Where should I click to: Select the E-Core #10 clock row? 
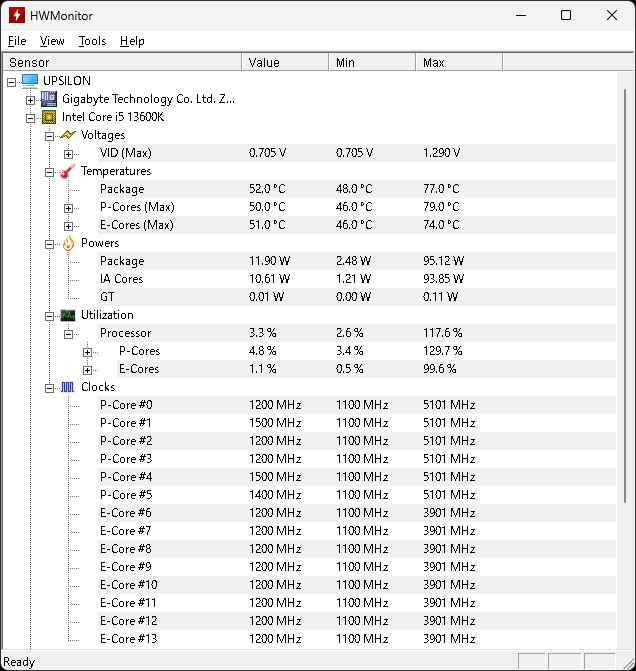click(x=357, y=585)
